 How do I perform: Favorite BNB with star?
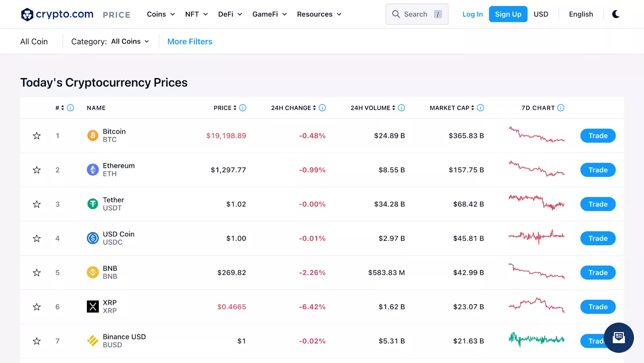37,272
